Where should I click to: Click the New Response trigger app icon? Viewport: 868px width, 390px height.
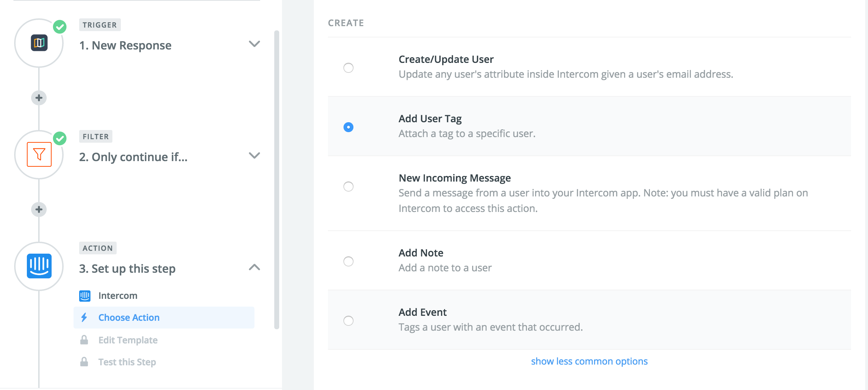coord(39,43)
